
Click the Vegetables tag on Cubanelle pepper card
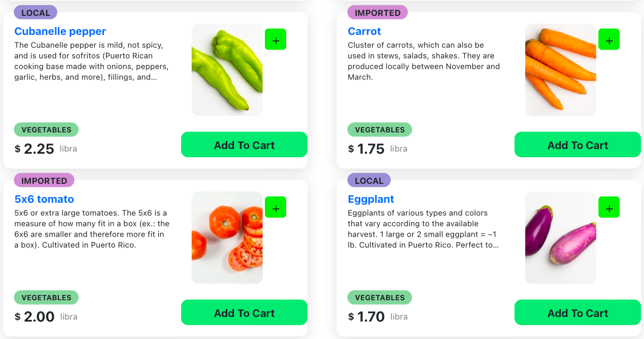coord(46,130)
